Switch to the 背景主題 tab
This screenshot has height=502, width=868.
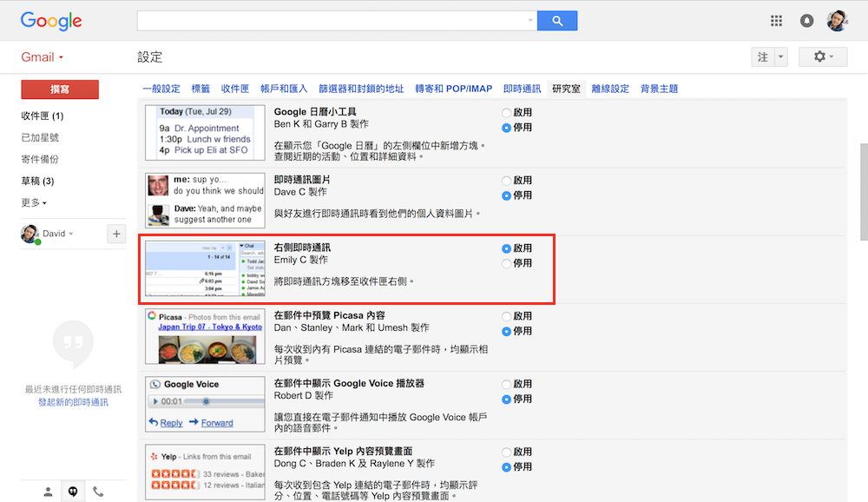659,89
